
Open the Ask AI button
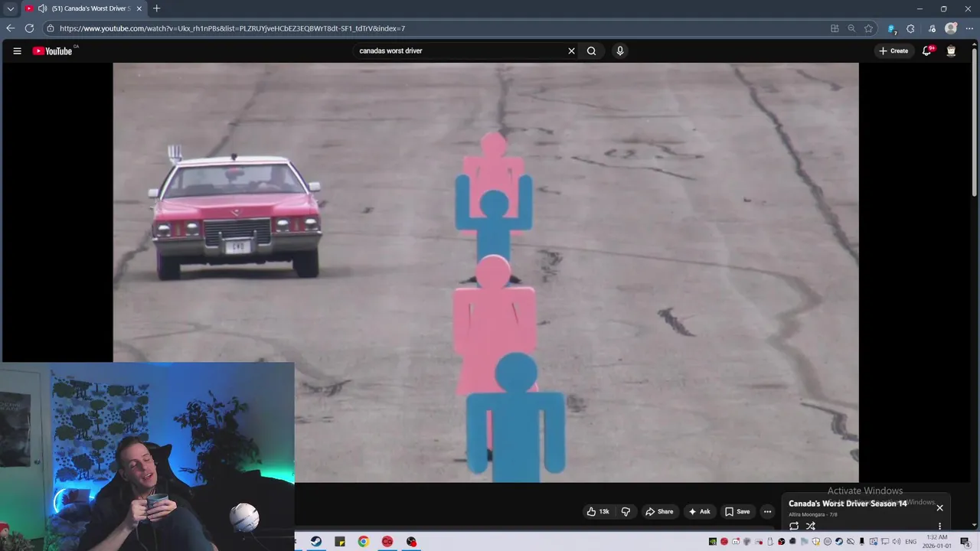[699, 511]
